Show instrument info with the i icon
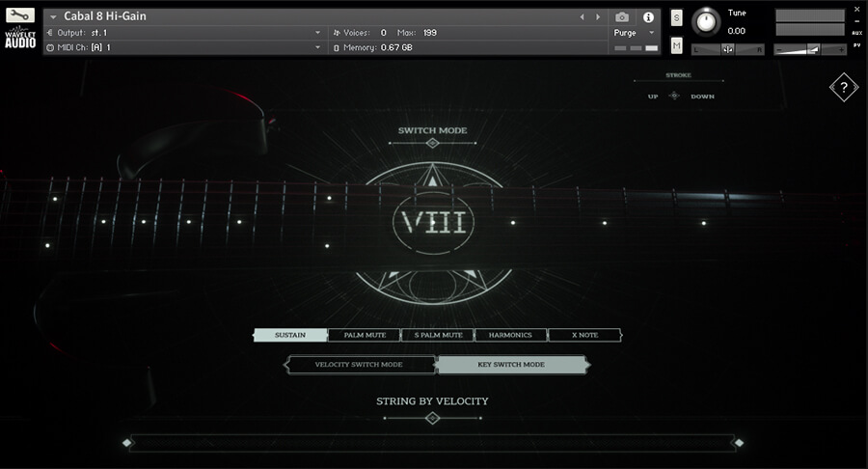The image size is (868, 469). (x=648, y=17)
